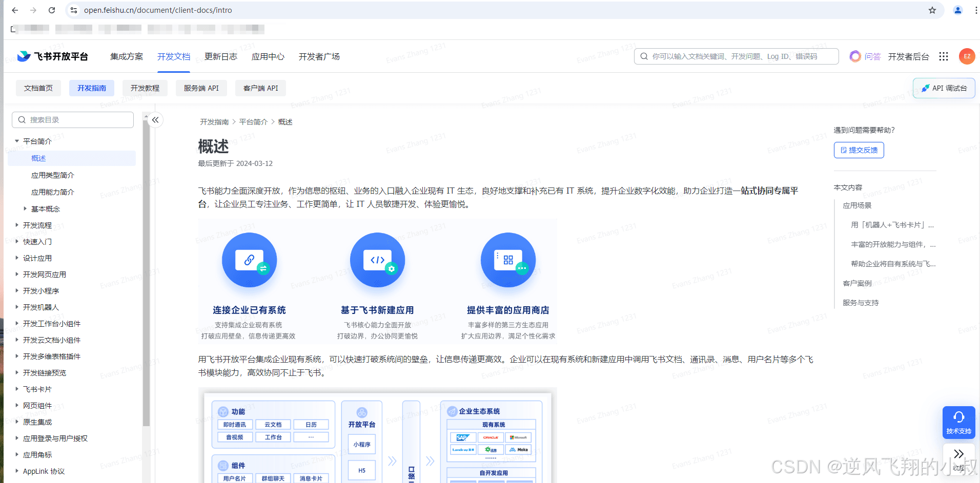Switch to the 客户端 API tab

pyautogui.click(x=261, y=88)
